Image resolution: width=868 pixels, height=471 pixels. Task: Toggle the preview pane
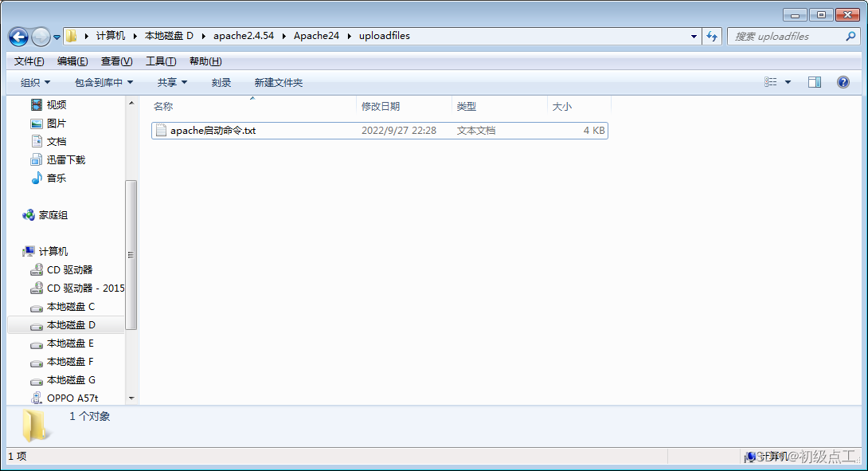[x=813, y=82]
